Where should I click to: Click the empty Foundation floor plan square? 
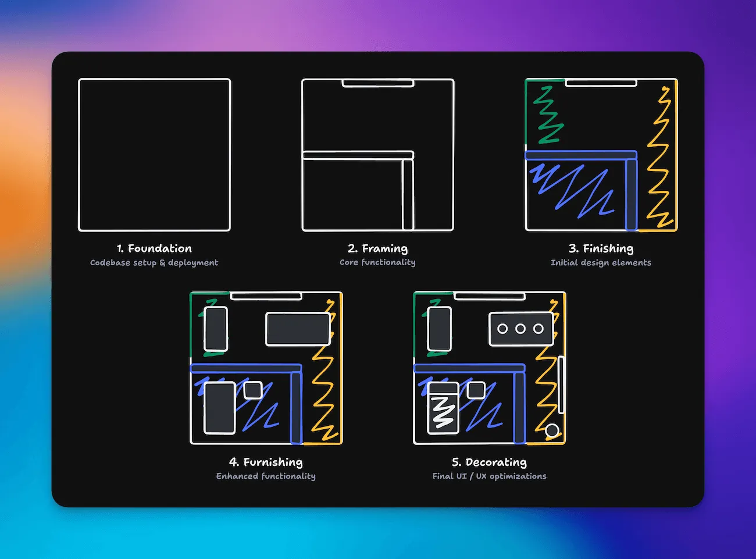(154, 155)
